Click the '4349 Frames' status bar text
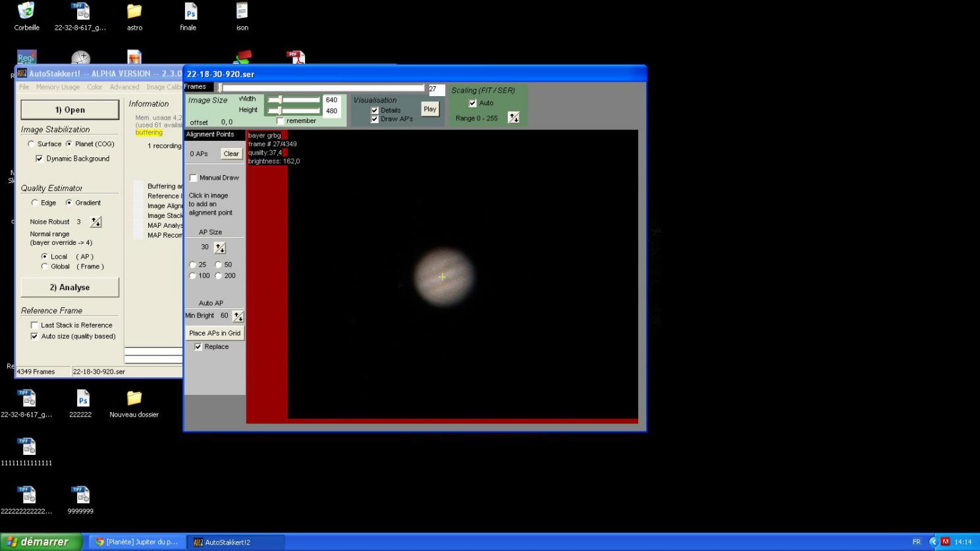Image resolution: width=980 pixels, height=551 pixels. 36,372
